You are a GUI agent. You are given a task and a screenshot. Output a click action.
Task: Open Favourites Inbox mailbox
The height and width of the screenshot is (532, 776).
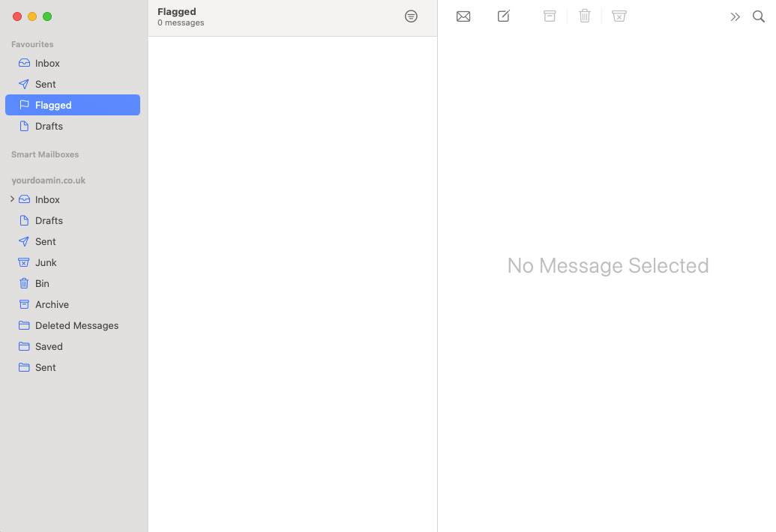[73, 63]
